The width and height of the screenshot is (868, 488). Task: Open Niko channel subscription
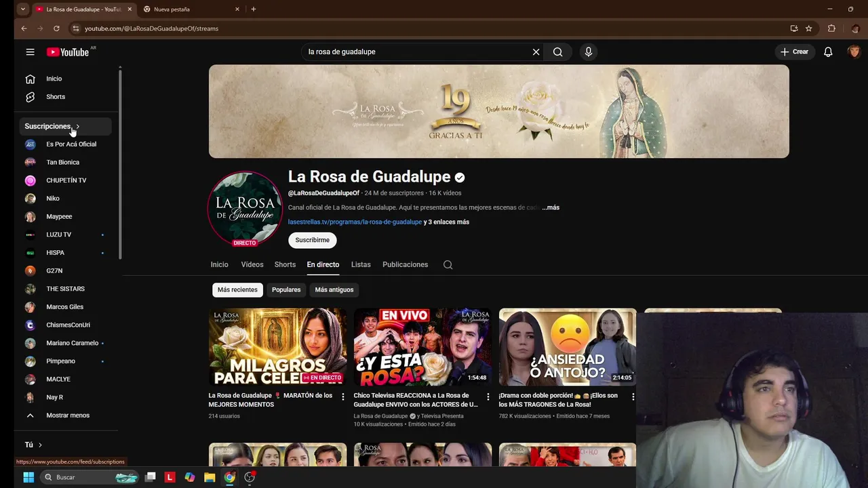[65, 199]
